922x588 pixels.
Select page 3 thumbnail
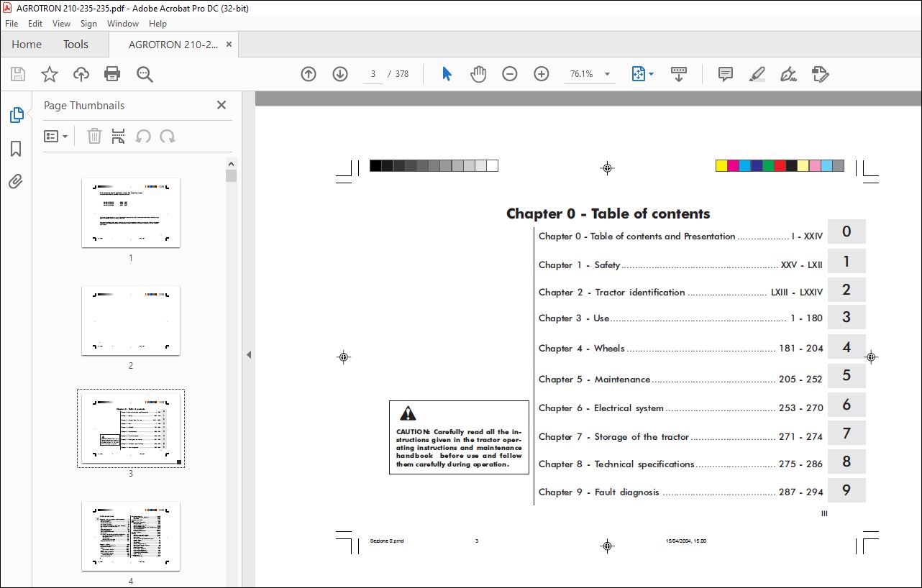coord(131,428)
